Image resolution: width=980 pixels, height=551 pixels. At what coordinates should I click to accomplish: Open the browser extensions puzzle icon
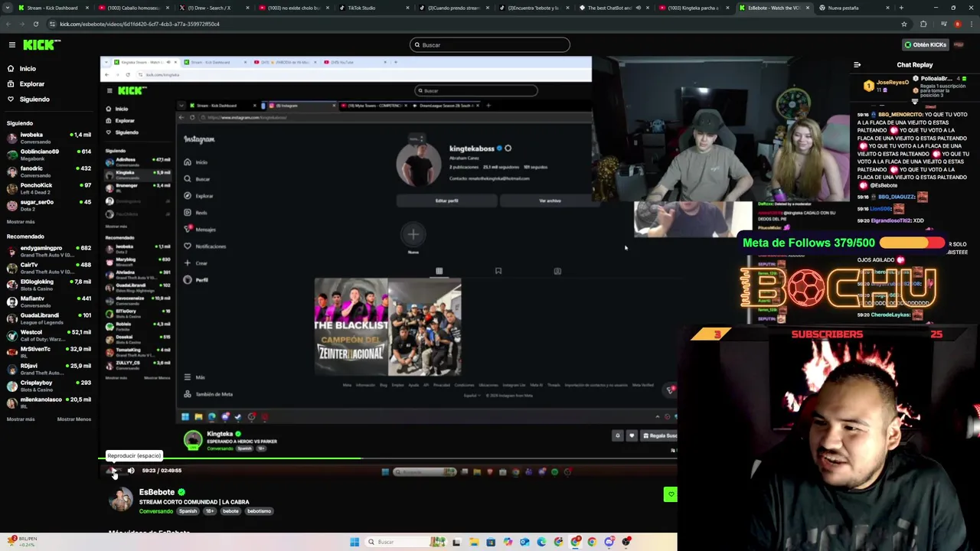(923, 24)
